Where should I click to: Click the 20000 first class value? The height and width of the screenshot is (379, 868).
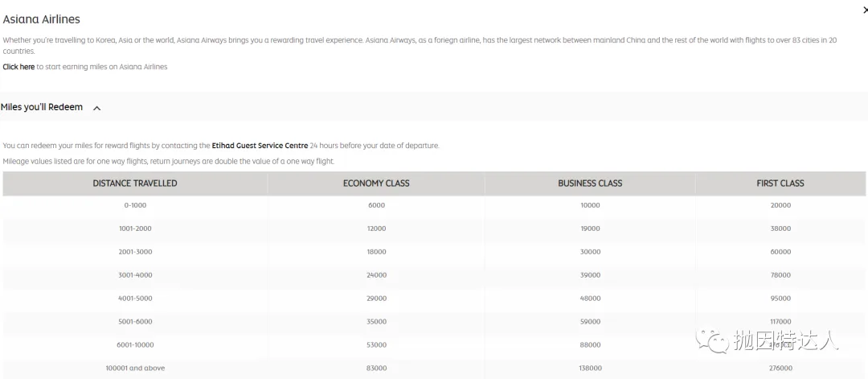pos(780,205)
